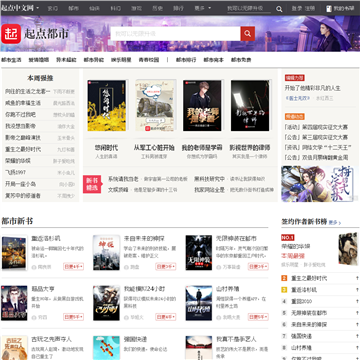The height and width of the screenshot is (360, 360).
Task: Open 重返洛杉矶 cover in 都市新书
Action: pos(14,253)
